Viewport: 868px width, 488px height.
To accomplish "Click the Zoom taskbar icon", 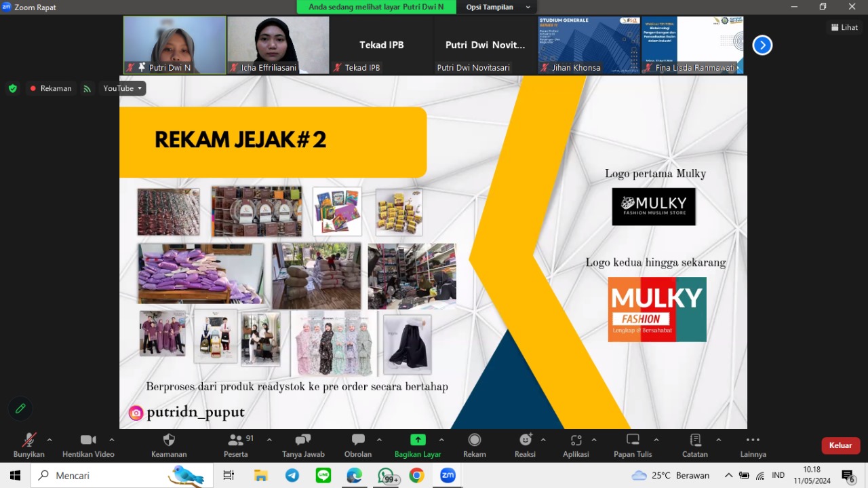I will 448,475.
